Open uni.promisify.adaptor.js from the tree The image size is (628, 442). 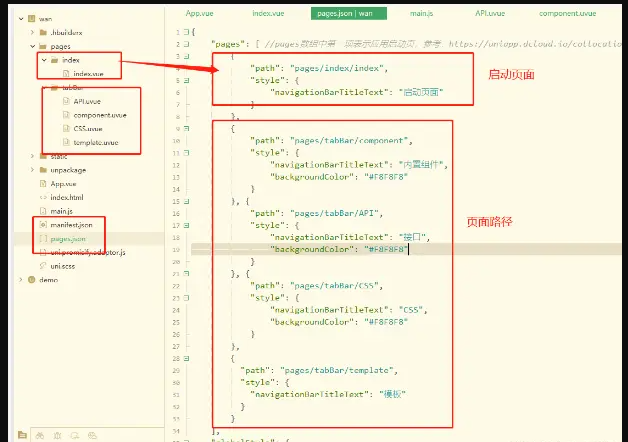(88, 252)
